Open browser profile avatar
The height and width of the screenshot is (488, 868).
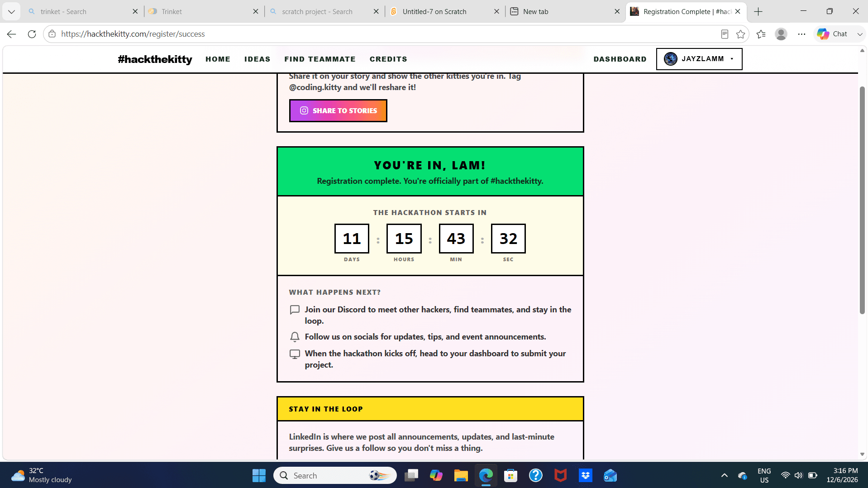coord(781,34)
